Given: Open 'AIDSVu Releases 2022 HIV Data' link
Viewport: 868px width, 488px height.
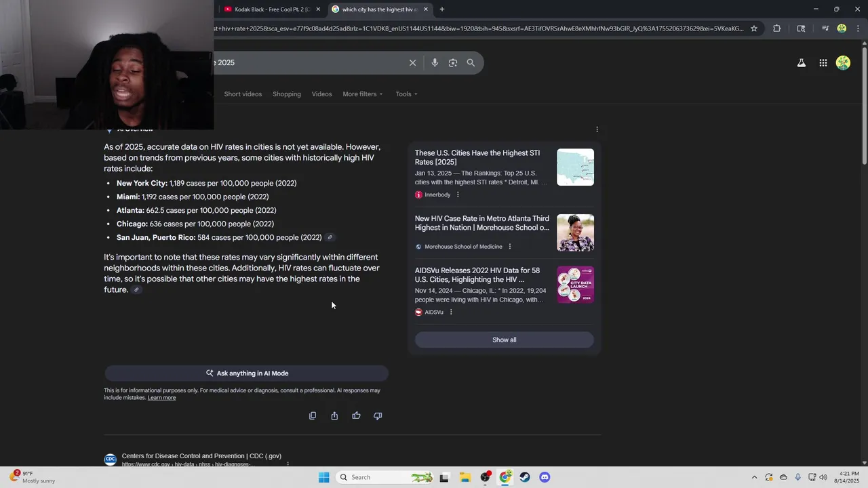Looking at the screenshot, I should 477,275.
